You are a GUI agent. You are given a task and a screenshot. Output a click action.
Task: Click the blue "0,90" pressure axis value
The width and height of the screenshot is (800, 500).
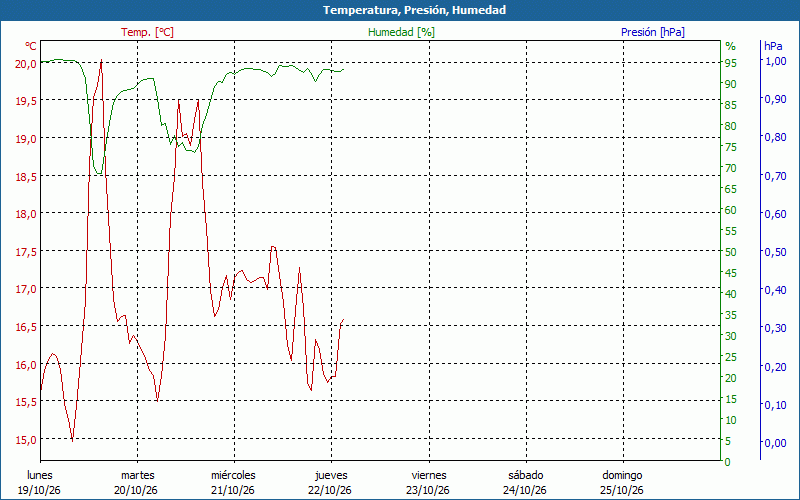pyautogui.click(x=775, y=99)
